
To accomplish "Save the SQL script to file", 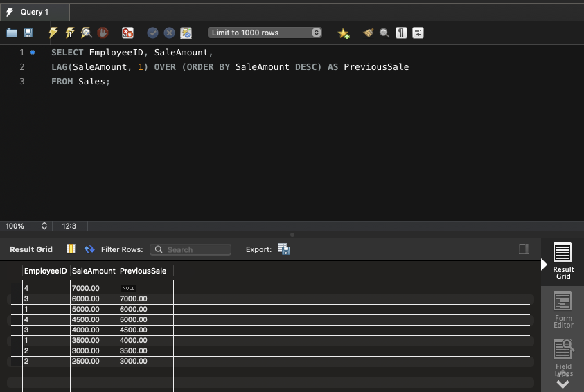I will point(28,33).
